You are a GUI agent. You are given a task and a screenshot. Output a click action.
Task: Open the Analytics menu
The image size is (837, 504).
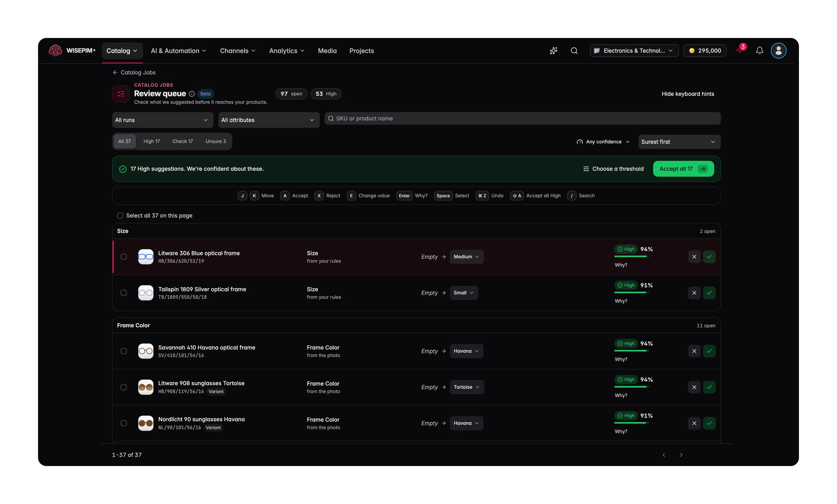coord(287,51)
